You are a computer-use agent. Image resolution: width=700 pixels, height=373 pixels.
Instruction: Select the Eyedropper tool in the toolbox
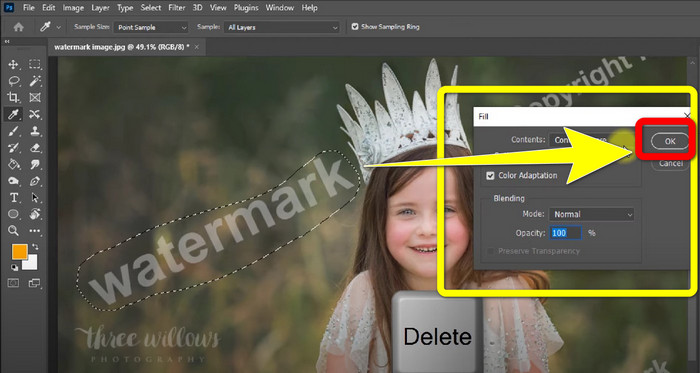point(13,114)
